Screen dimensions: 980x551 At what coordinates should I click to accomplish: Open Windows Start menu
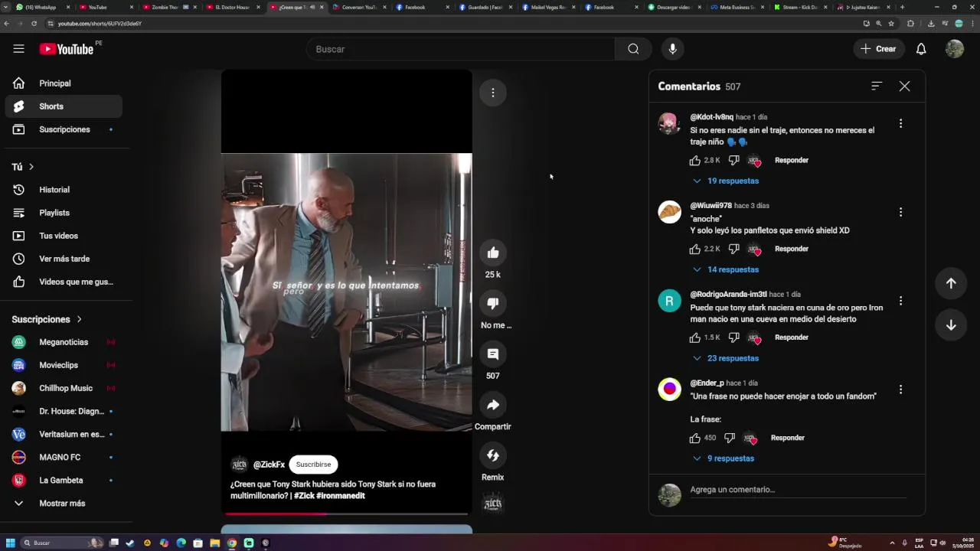[x=11, y=543]
